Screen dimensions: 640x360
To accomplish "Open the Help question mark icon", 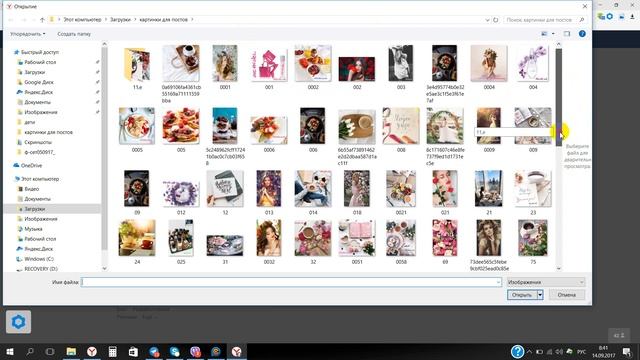I will (582, 34).
